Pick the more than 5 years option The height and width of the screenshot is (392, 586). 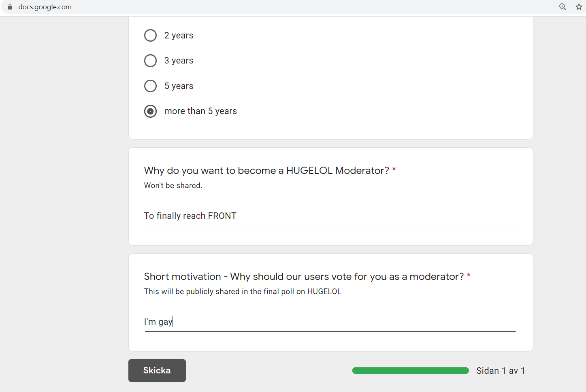[x=150, y=111]
